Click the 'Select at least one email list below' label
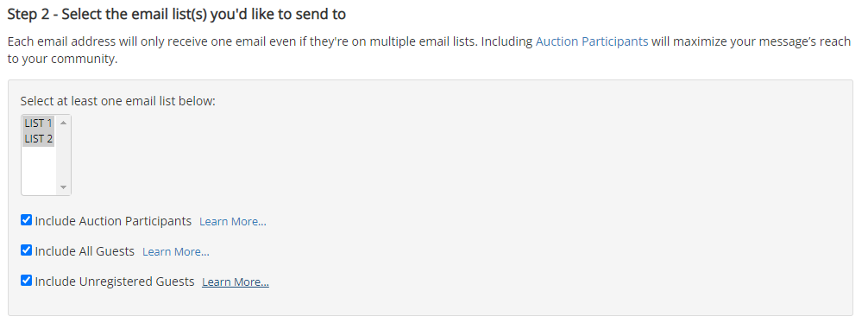 (x=117, y=101)
